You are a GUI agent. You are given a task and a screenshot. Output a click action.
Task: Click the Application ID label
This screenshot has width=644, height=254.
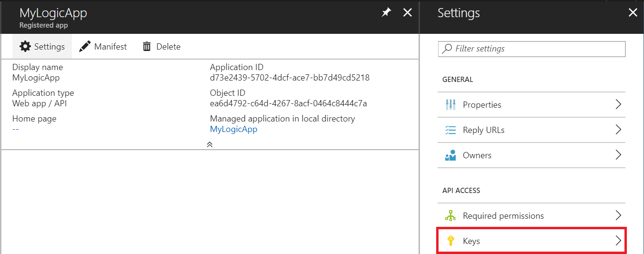pos(237,67)
